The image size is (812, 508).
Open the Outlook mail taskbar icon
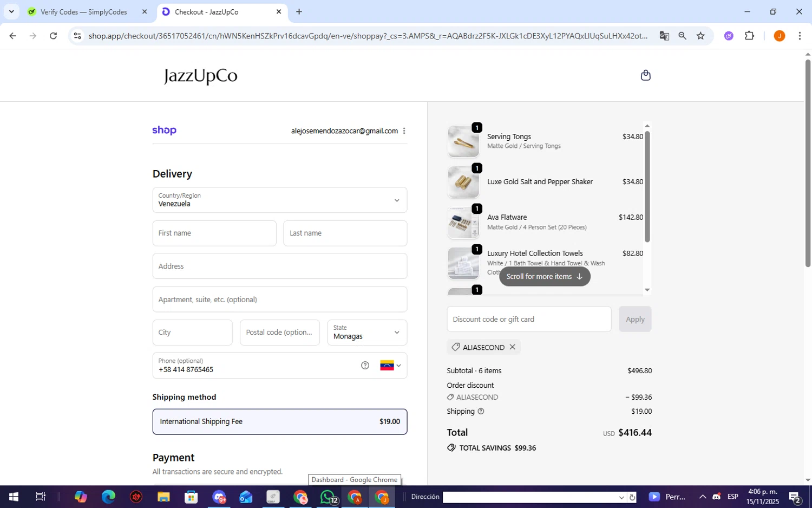pyautogui.click(x=246, y=497)
